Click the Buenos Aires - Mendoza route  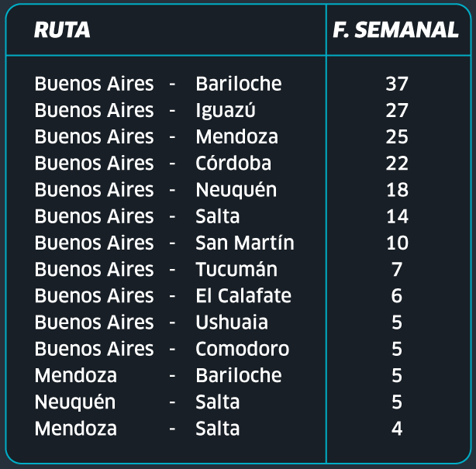click(x=156, y=136)
